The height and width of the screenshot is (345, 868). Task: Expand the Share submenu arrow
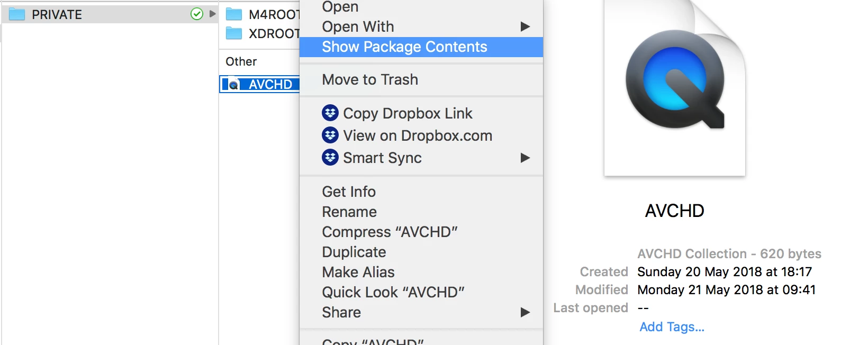pos(525,312)
